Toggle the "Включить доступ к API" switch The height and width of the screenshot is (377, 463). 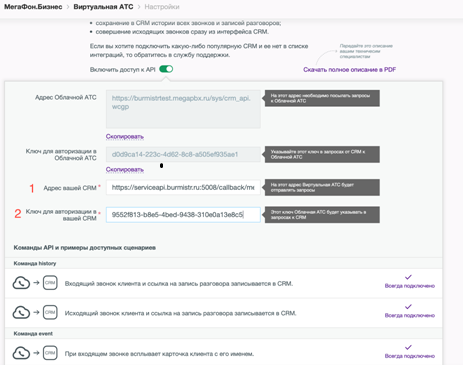click(166, 69)
